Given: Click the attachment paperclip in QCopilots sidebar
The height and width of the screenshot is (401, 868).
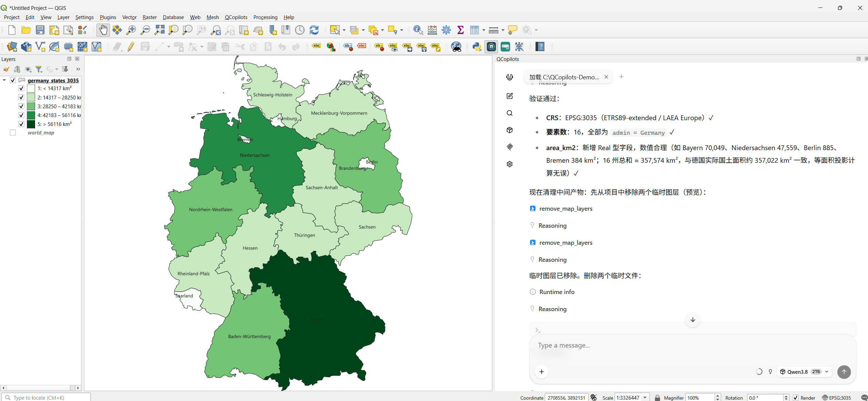Looking at the screenshot, I should pos(510,147).
